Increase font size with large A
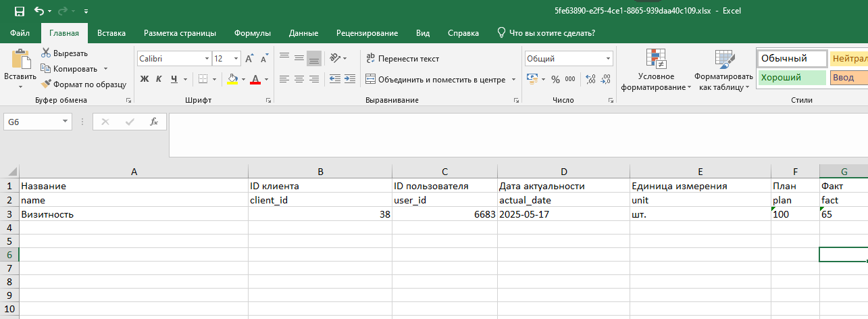 point(249,59)
